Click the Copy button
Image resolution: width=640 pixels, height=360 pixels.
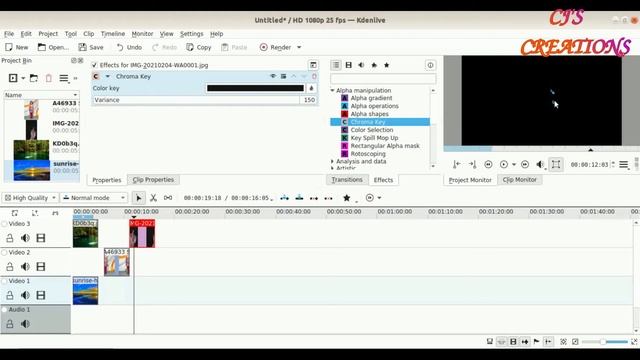coord(199,47)
